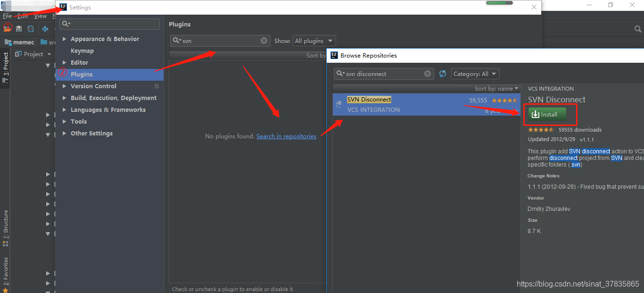Click vendor name 'Dmitry Zhuravlev'

click(549, 209)
